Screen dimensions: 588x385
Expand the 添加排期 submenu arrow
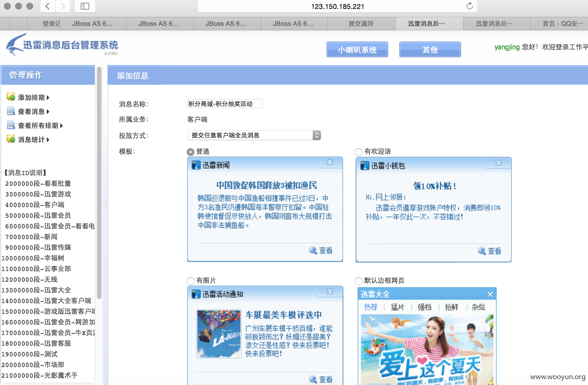[48, 98]
